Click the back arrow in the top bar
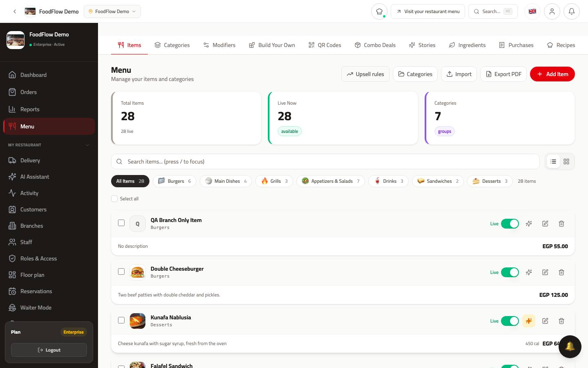The width and height of the screenshot is (588, 368). (15, 11)
